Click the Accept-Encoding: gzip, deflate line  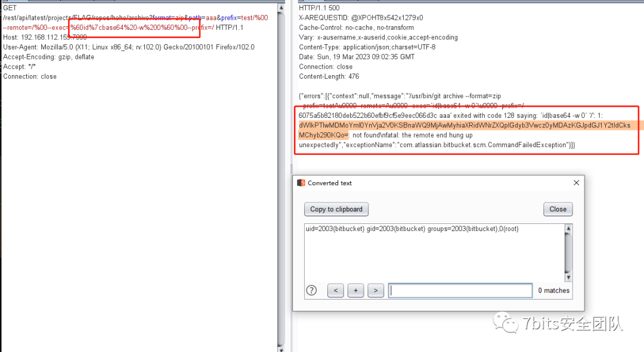tap(48, 57)
